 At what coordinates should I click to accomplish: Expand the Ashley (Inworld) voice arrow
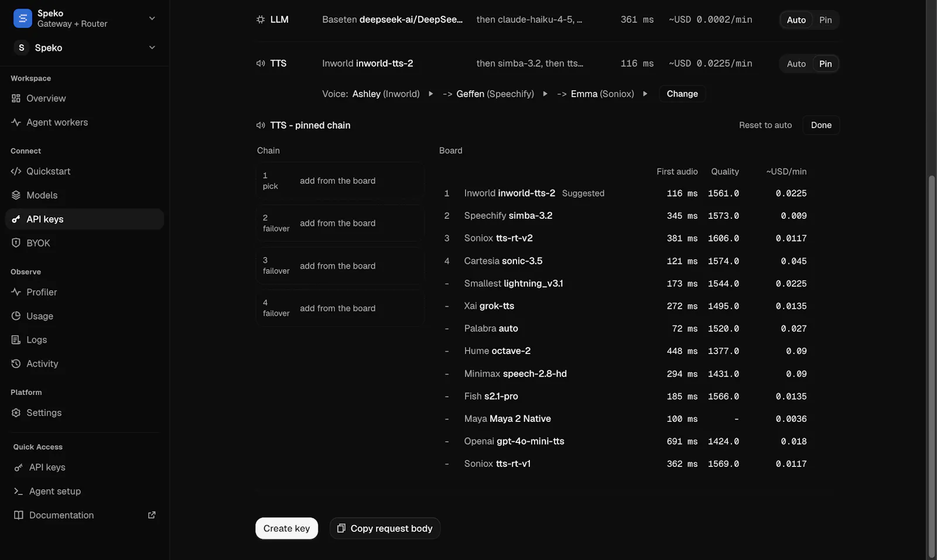[x=430, y=94]
